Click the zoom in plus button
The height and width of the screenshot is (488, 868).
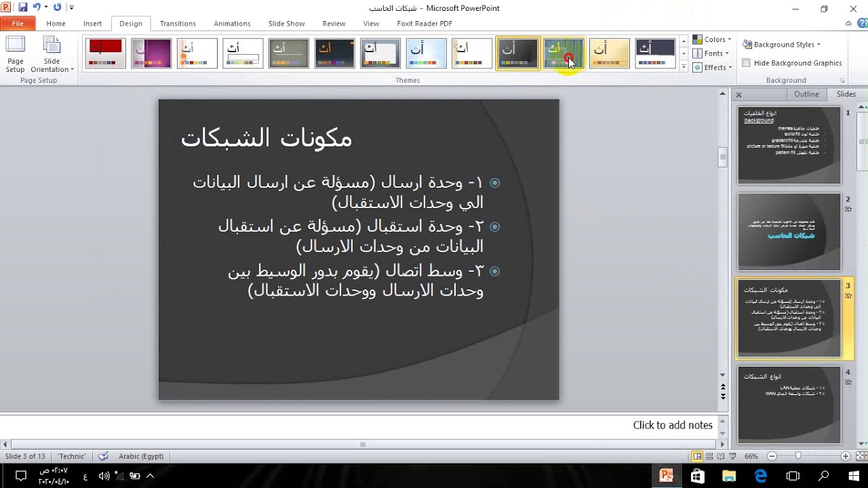845,456
